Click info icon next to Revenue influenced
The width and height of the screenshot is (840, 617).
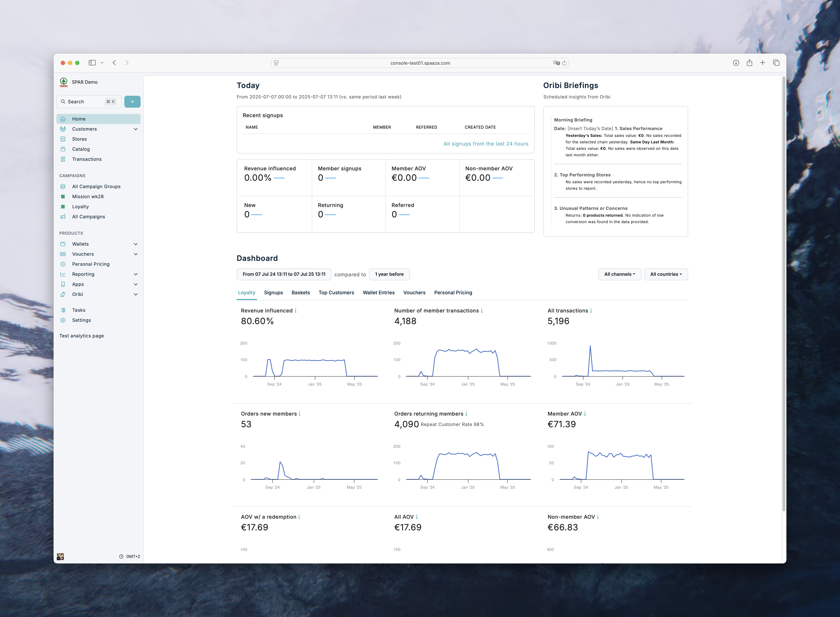coord(295,311)
